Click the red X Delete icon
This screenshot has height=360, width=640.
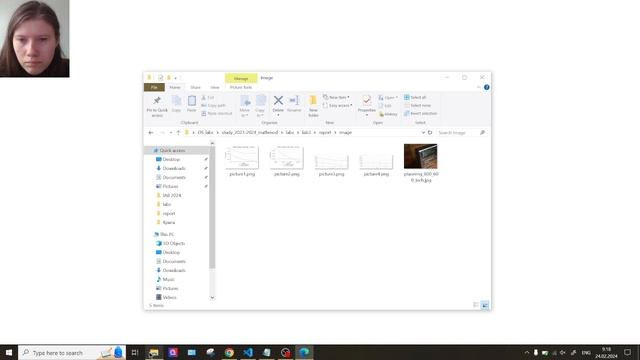pyautogui.click(x=278, y=100)
